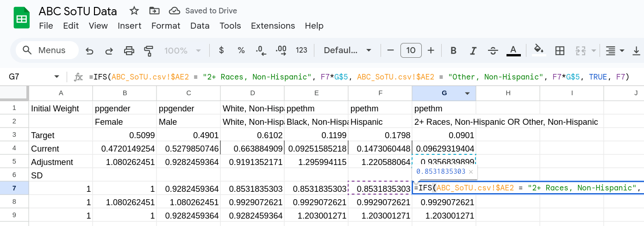
Task: Toggle strikethrough formatting
Action: tap(493, 50)
